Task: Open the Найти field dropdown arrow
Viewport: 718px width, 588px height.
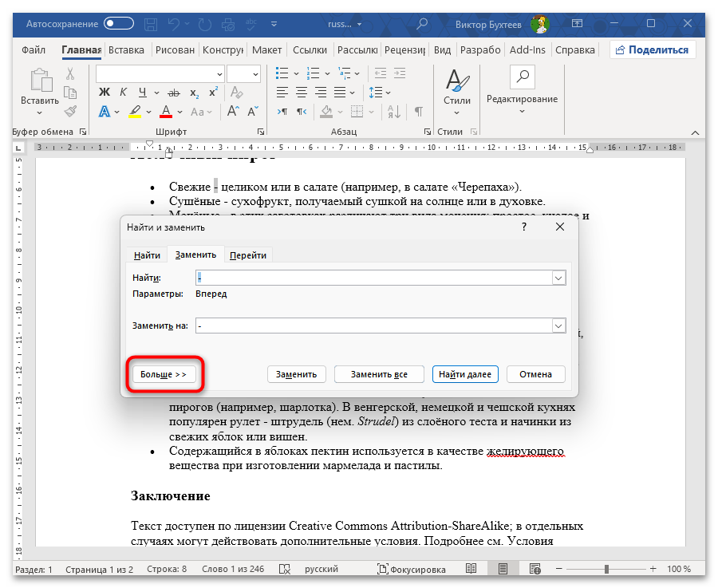Action: 558,278
